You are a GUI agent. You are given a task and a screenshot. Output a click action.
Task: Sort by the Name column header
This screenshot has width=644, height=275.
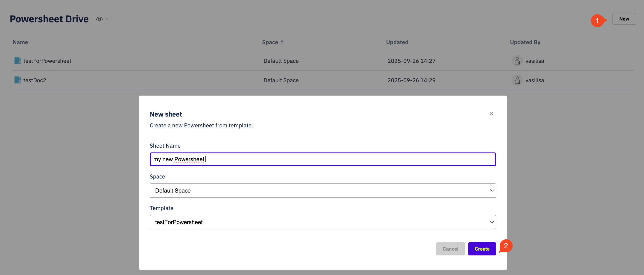20,42
